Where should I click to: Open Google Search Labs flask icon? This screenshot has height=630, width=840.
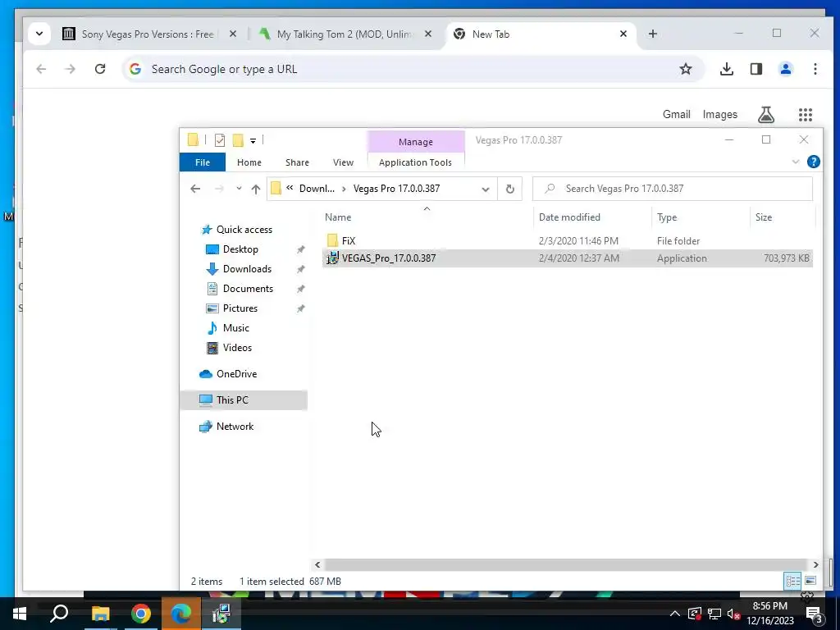pos(766,114)
